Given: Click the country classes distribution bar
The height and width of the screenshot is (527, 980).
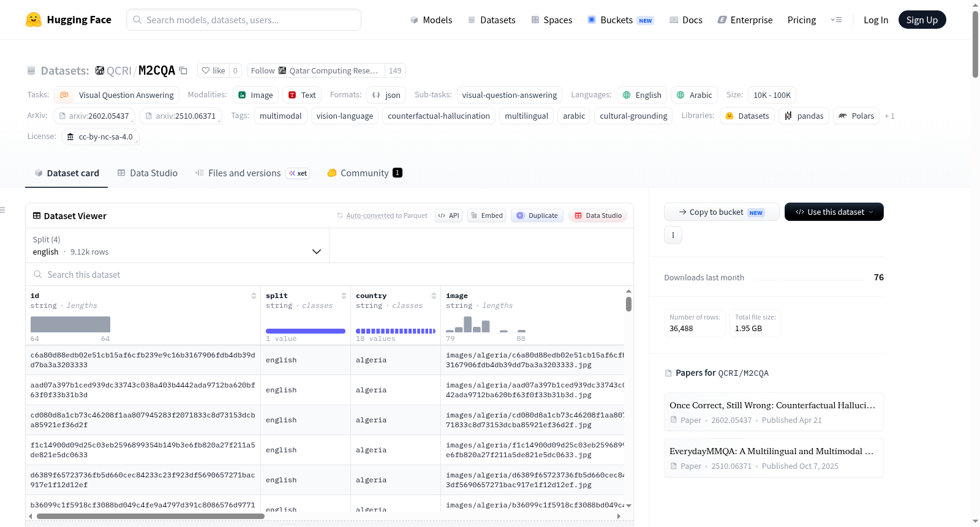Looking at the screenshot, I should pos(396,331).
